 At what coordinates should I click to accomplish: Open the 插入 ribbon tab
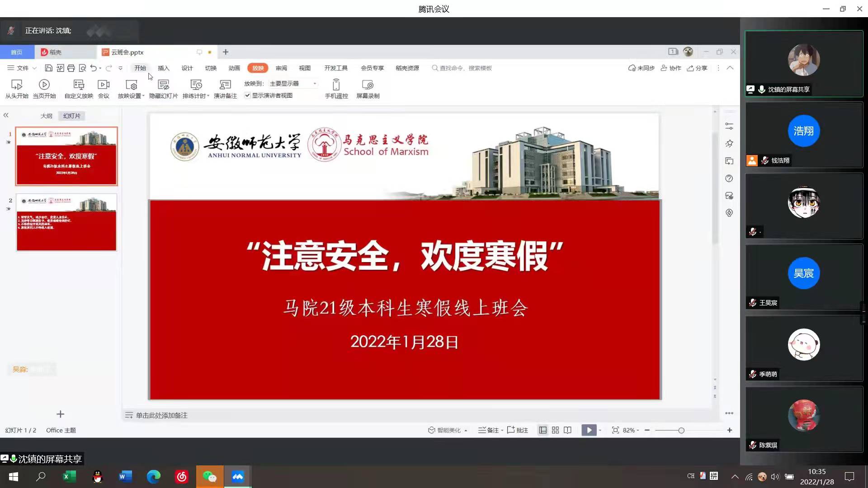(163, 68)
